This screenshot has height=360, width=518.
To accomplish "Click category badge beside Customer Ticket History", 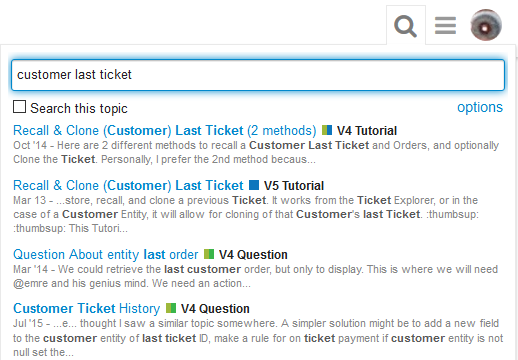I will 171,308.
